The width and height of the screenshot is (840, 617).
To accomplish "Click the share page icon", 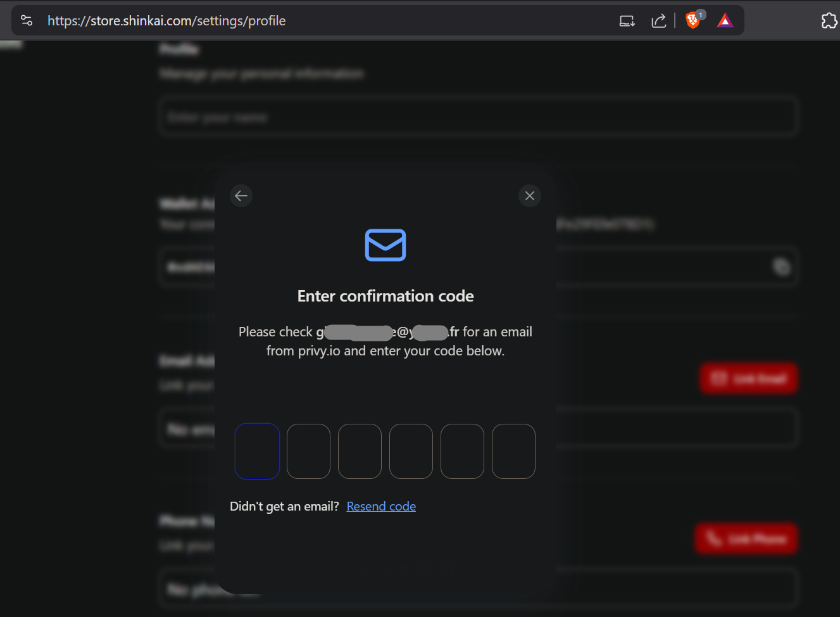I will (659, 20).
